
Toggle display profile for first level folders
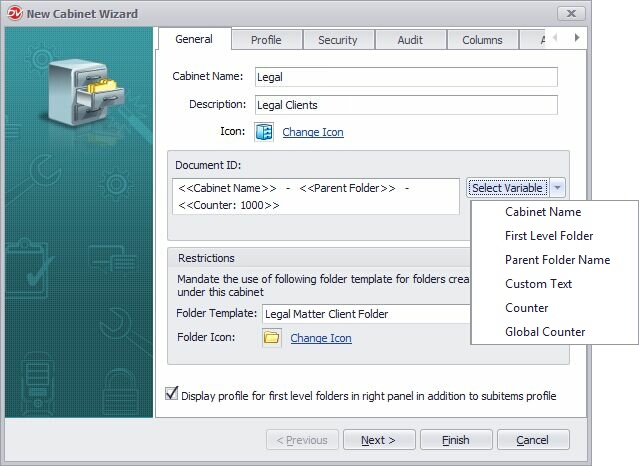(x=172, y=395)
